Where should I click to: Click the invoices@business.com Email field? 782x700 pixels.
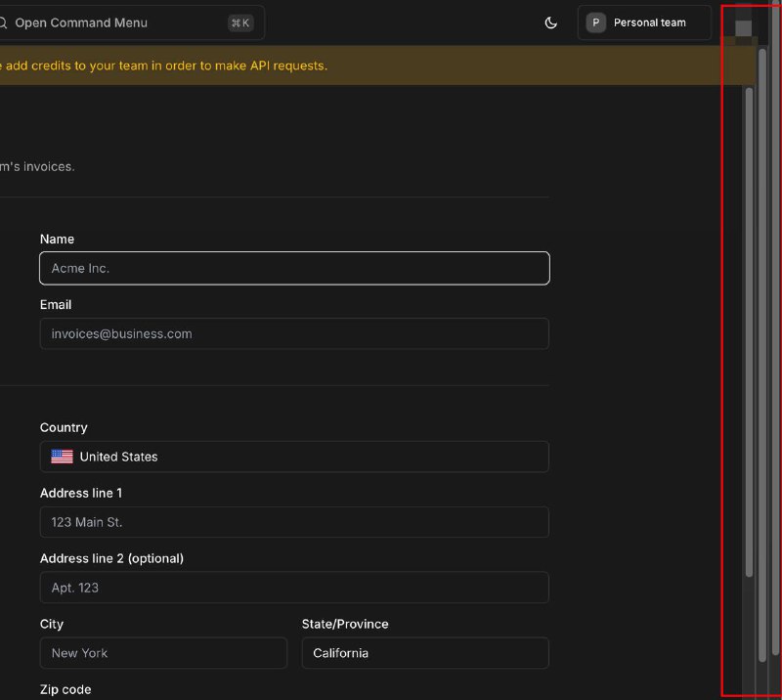tap(294, 333)
